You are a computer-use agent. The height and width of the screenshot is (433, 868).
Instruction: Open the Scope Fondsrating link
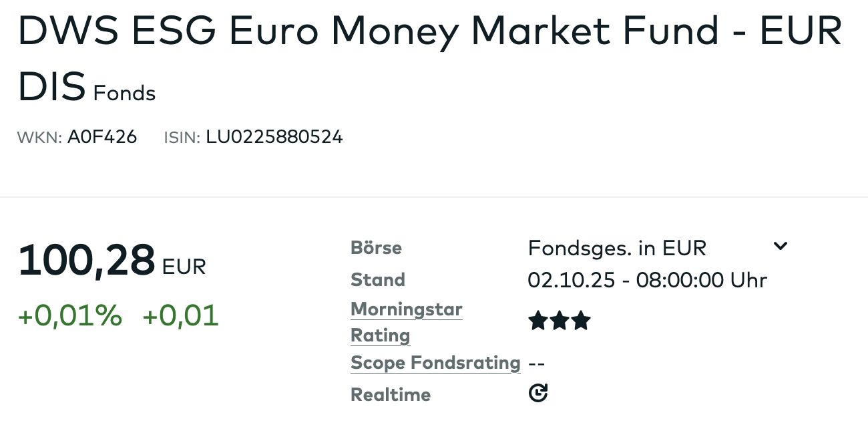[x=435, y=363]
